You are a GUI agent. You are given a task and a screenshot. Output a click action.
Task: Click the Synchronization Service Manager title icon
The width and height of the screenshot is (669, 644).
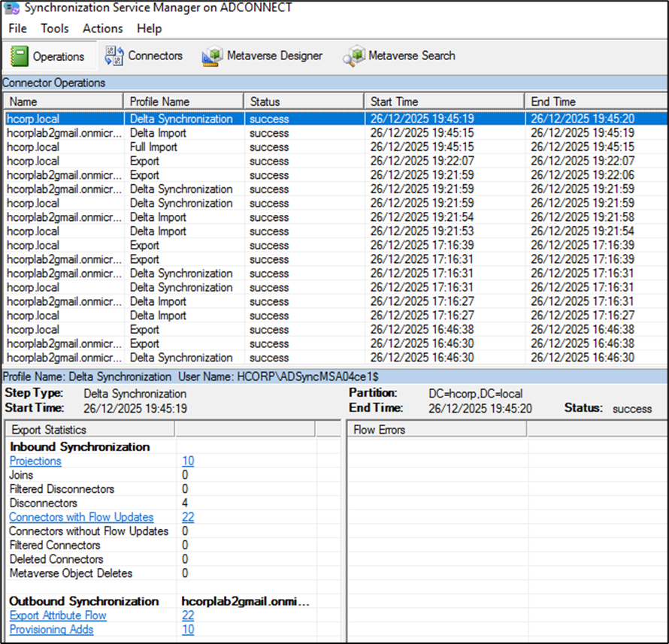pyautogui.click(x=11, y=8)
